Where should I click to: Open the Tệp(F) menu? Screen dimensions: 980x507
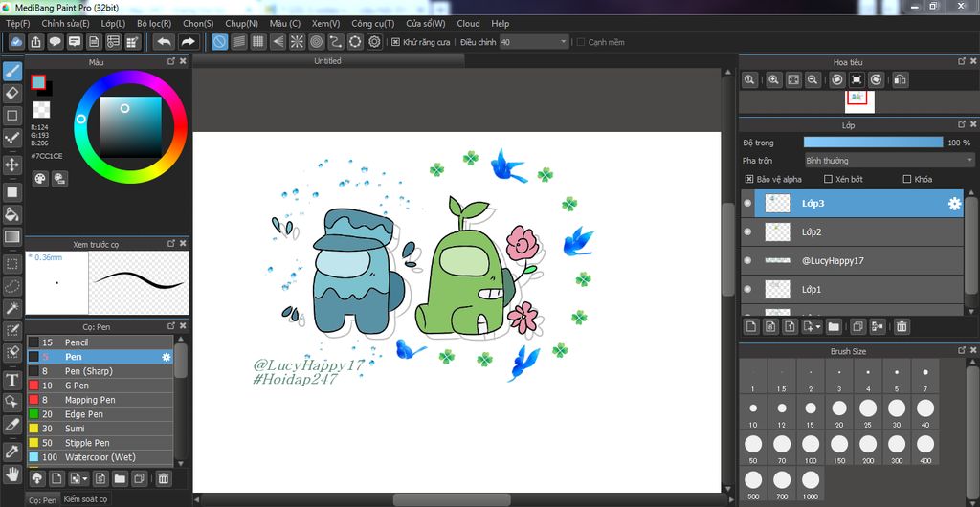tap(17, 23)
